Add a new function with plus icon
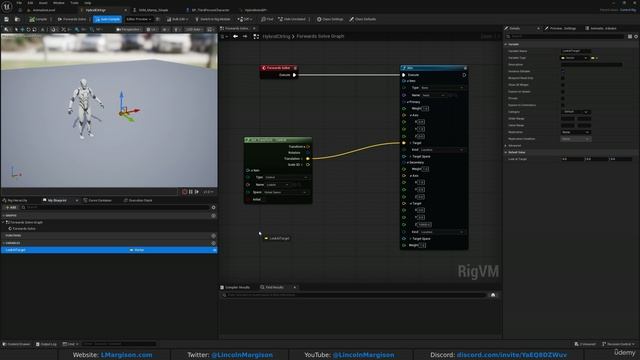The width and height of the screenshot is (640, 360). [213, 236]
